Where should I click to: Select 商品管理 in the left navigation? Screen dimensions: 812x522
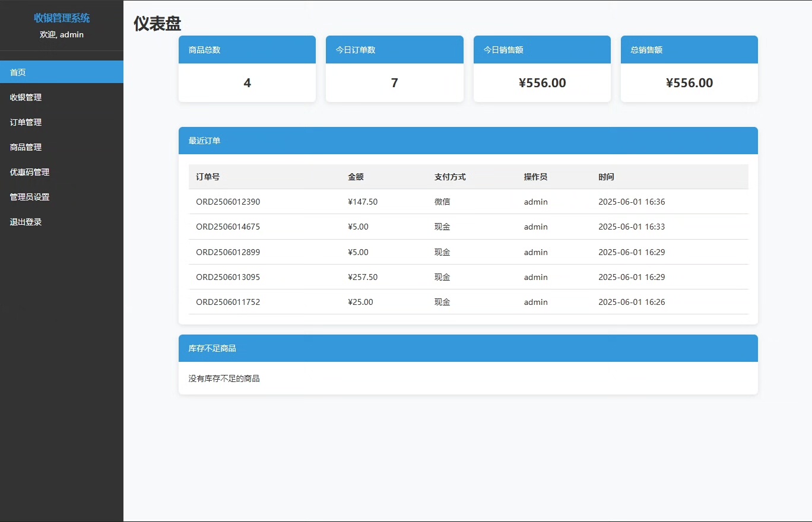61,147
